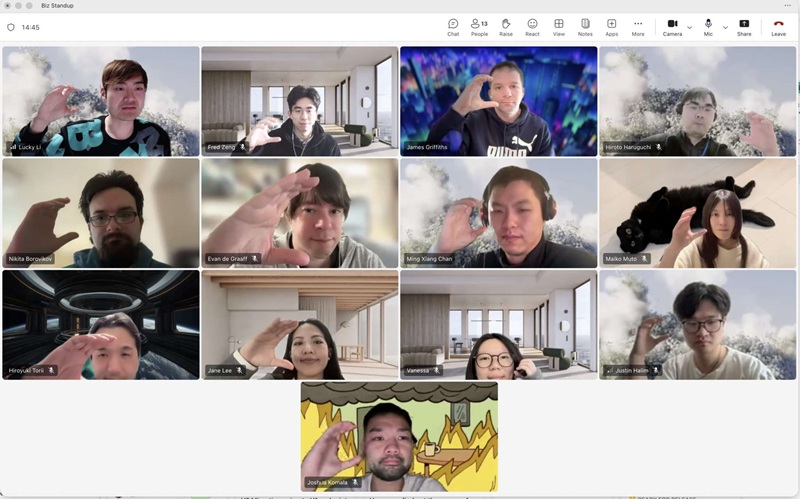The height and width of the screenshot is (499, 800).
Task: Toggle the Mic mute button
Action: 708,26
